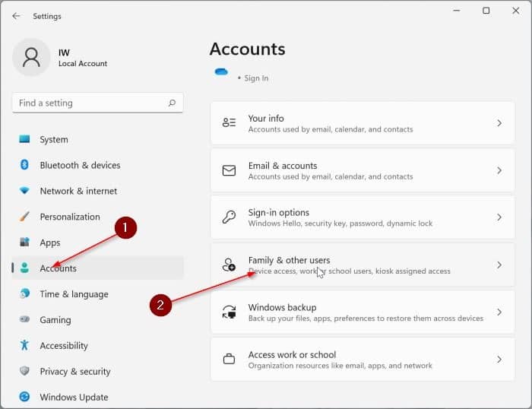Open Time & language settings

[x=98, y=294]
